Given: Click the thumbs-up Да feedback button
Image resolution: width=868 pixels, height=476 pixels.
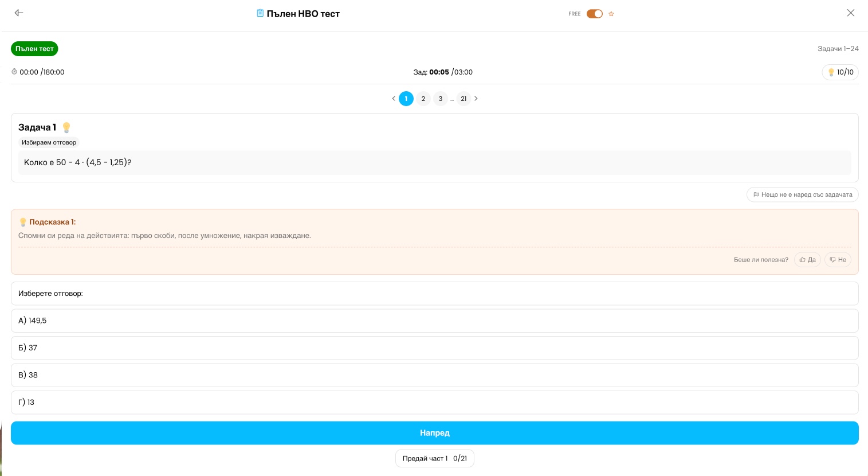Looking at the screenshot, I should click(807, 260).
